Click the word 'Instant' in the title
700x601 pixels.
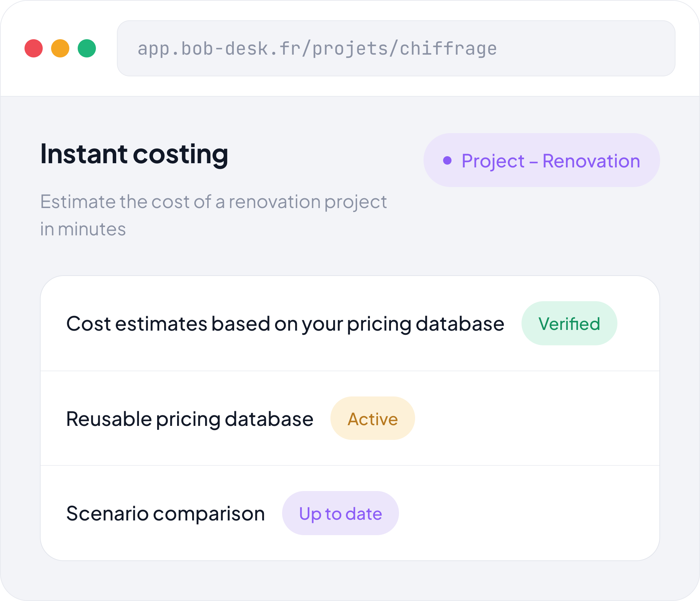(84, 153)
